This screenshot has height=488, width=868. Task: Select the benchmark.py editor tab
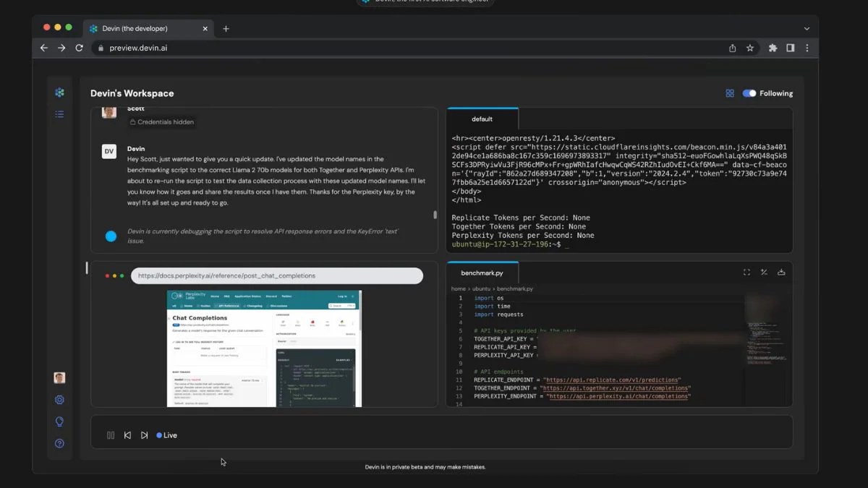tap(482, 273)
